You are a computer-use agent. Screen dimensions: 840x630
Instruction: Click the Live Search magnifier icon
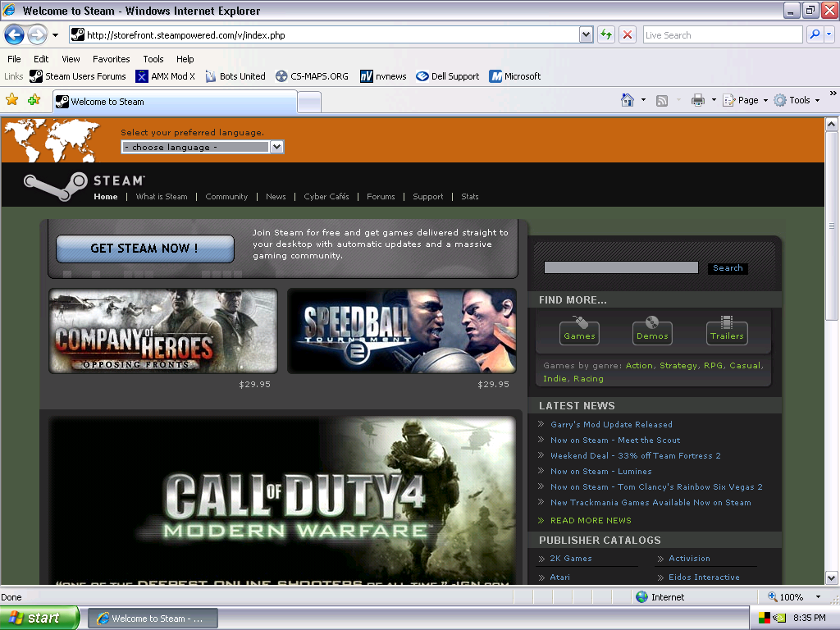pos(815,34)
